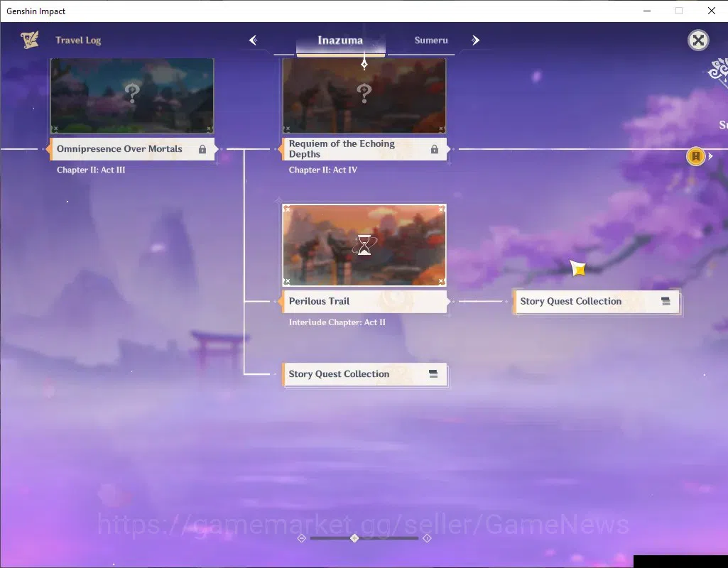Viewport: 728px width, 568px height.
Task: Click hourglass icon on Perilous Trail image
Action: point(364,245)
